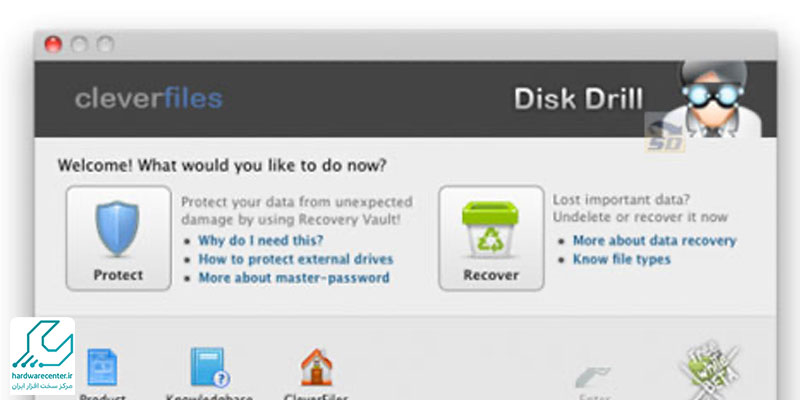
Task: Click the Protect shield button
Action: click(118, 238)
